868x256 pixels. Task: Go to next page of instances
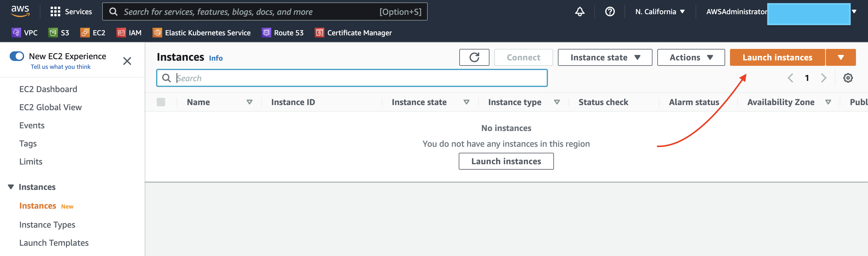click(823, 78)
